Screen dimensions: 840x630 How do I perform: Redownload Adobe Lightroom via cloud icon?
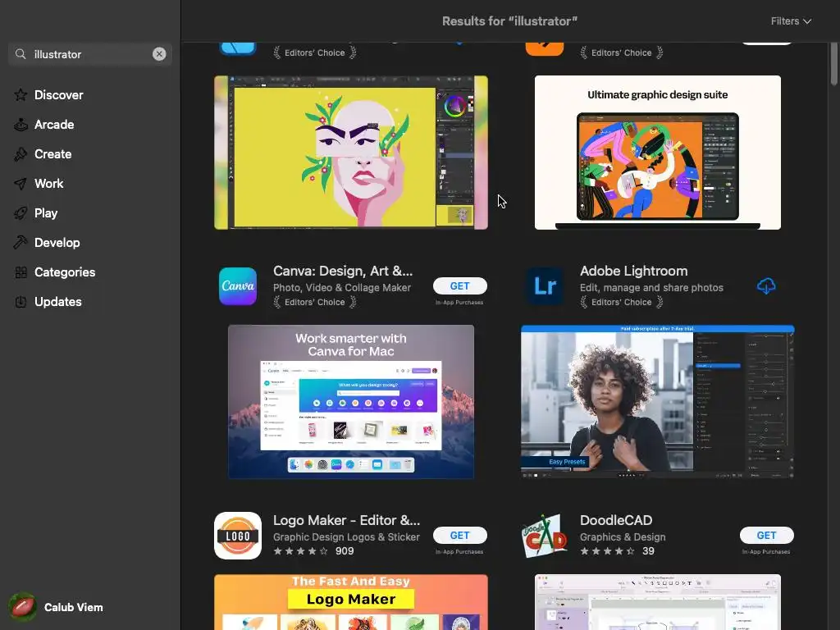766,286
